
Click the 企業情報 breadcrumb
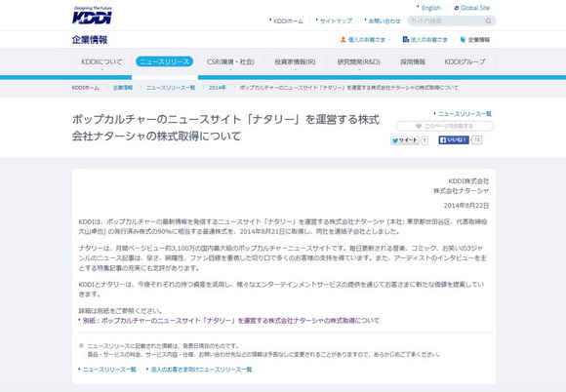click(x=123, y=88)
